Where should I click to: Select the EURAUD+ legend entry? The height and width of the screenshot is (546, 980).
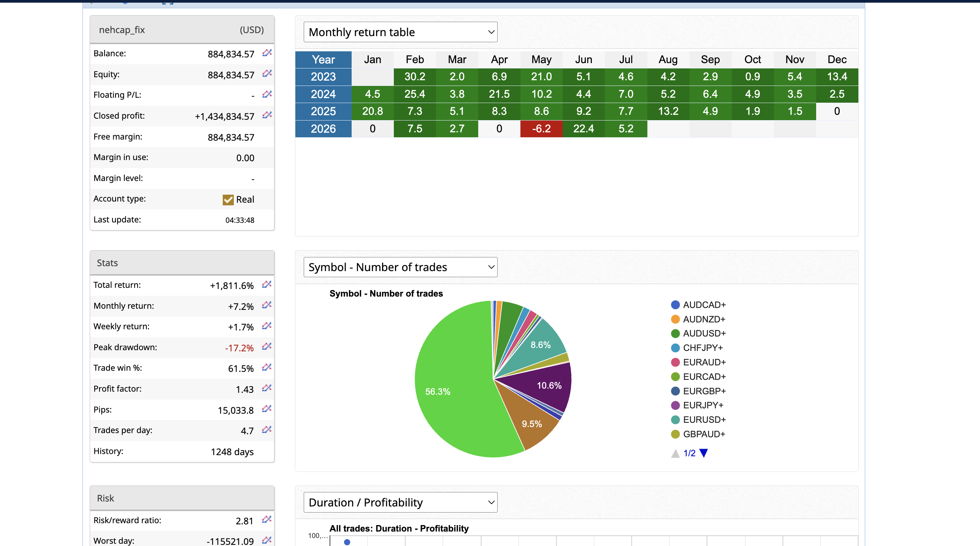pyautogui.click(x=698, y=362)
